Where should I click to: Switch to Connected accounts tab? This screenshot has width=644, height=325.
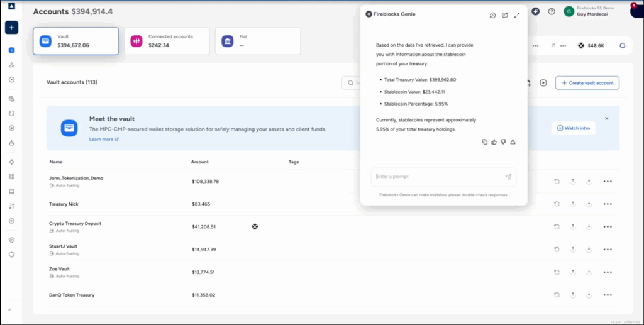coord(167,41)
